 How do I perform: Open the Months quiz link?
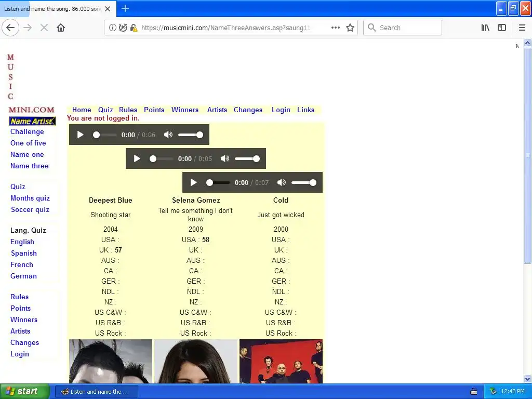30,198
